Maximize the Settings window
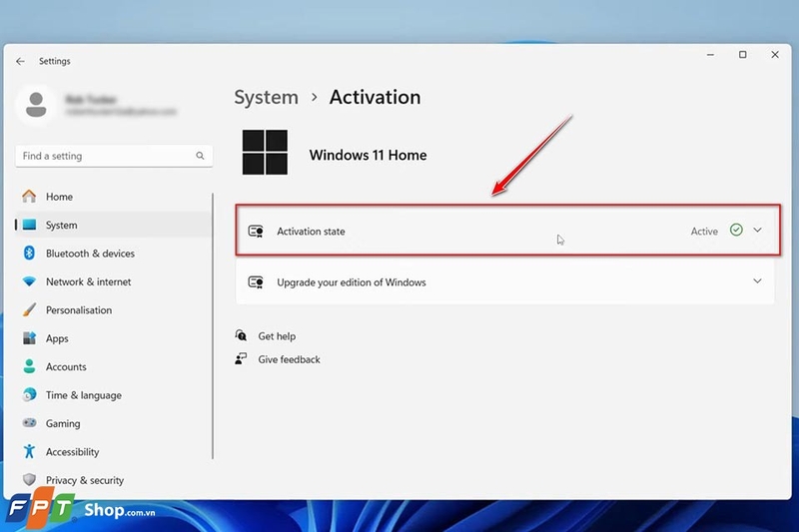This screenshot has width=799, height=532. tap(742, 55)
